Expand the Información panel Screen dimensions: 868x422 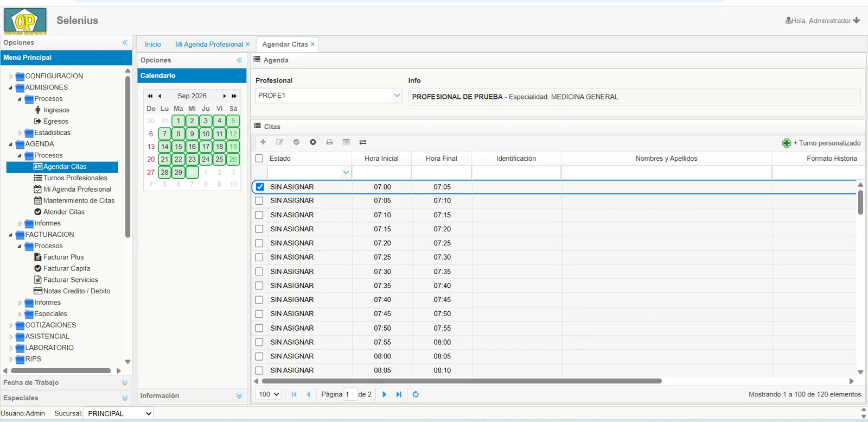(239, 396)
